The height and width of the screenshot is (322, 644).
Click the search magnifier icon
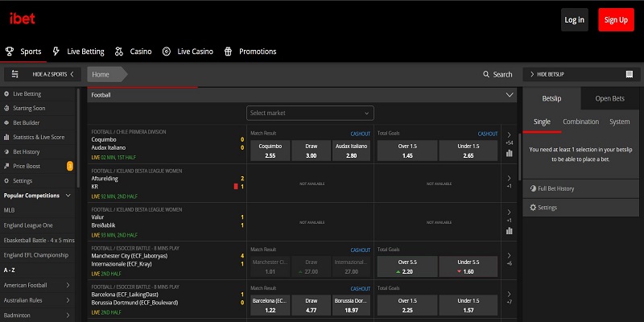coord(486,74)
